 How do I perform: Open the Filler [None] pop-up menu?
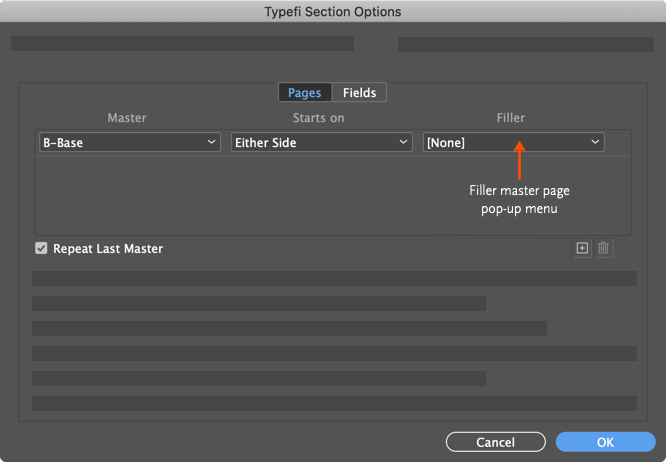click(514, 142)
